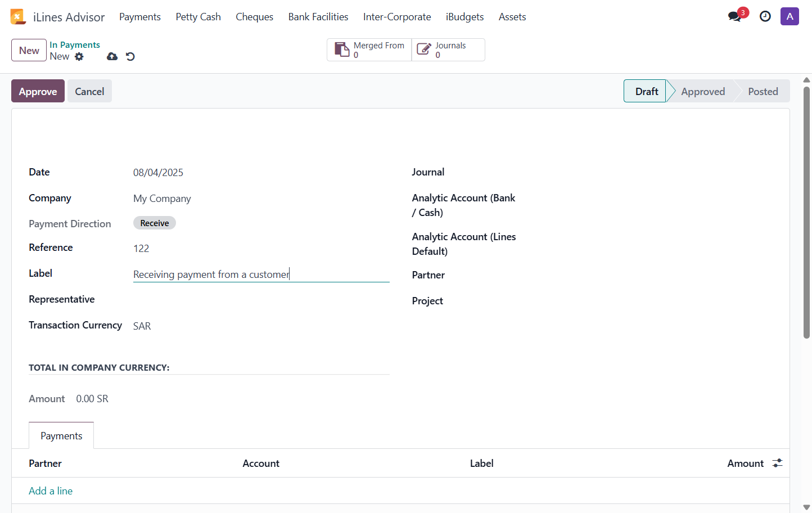
Task: Edit the Reference field
Action: point(261,249)
